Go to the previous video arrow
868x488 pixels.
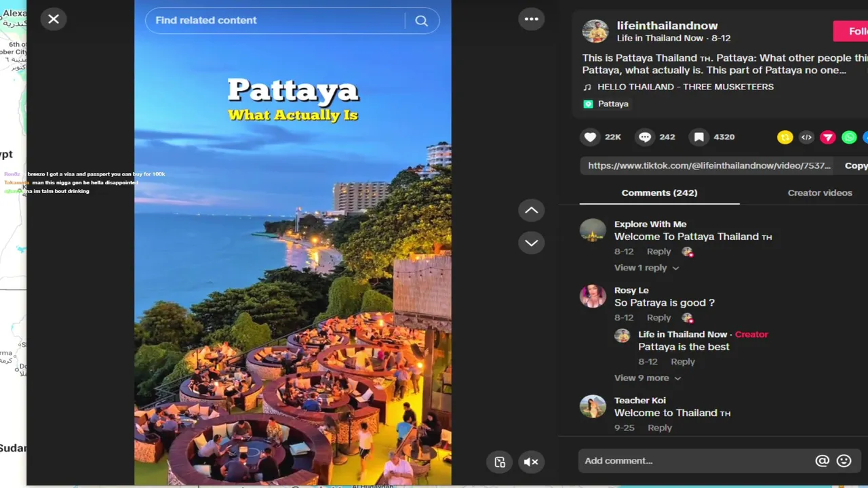[x=532, y=210]
